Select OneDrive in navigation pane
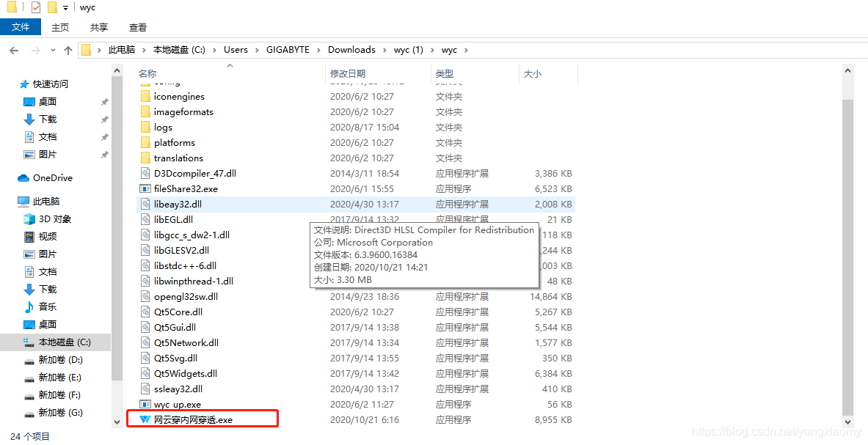 point(53,178)
